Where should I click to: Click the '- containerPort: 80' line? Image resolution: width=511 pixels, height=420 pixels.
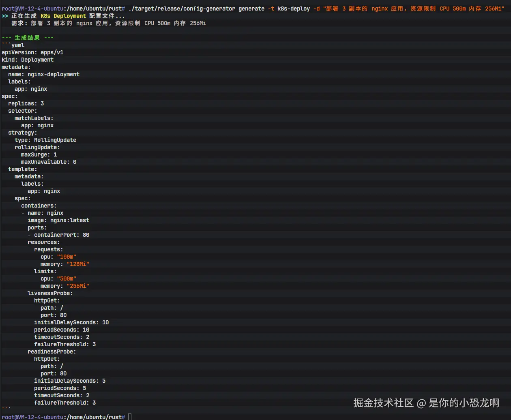58,235
